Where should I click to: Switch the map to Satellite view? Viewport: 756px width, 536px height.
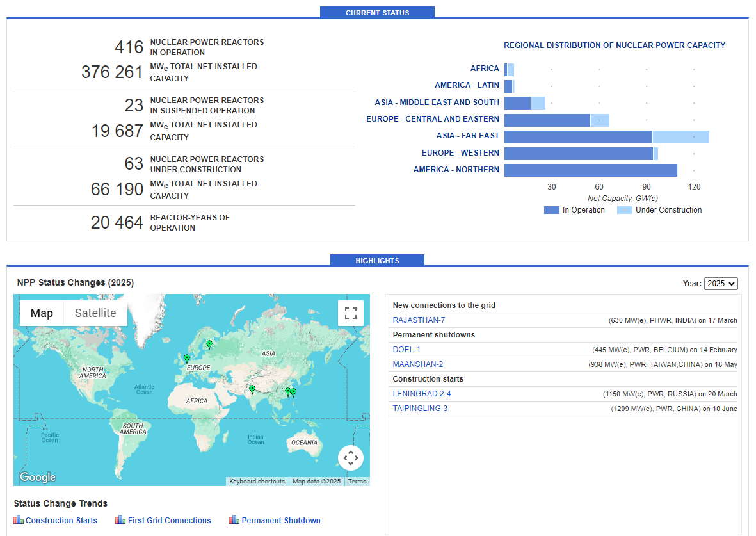(95, 313)
